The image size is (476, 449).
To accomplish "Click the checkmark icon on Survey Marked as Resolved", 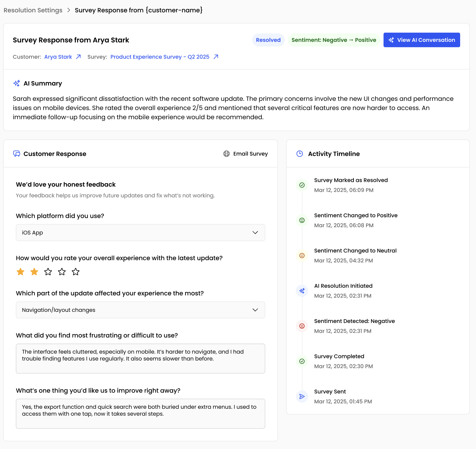I will pos(302,185).
